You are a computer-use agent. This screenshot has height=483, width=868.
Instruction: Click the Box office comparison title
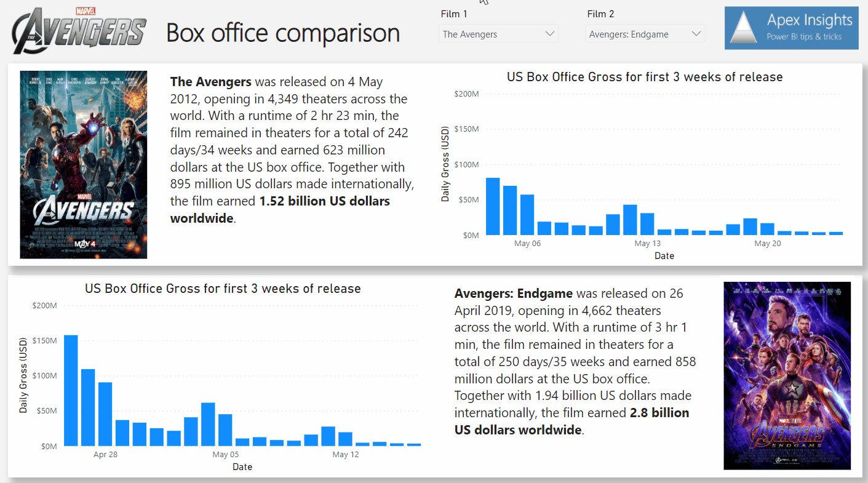283,33
